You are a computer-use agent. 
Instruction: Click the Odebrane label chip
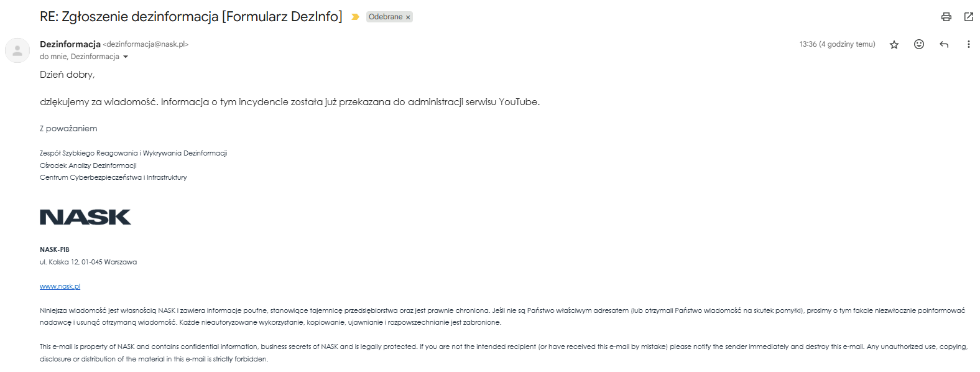(386, 17)
